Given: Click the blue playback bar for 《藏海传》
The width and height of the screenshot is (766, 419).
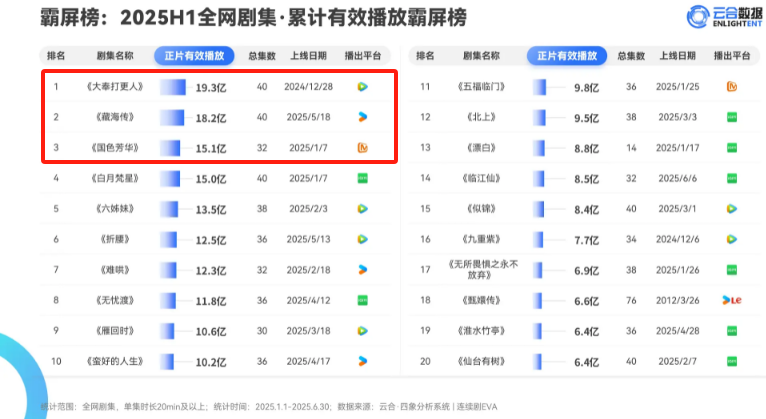Looking at the screenshot, I should [x=172, y=118].
